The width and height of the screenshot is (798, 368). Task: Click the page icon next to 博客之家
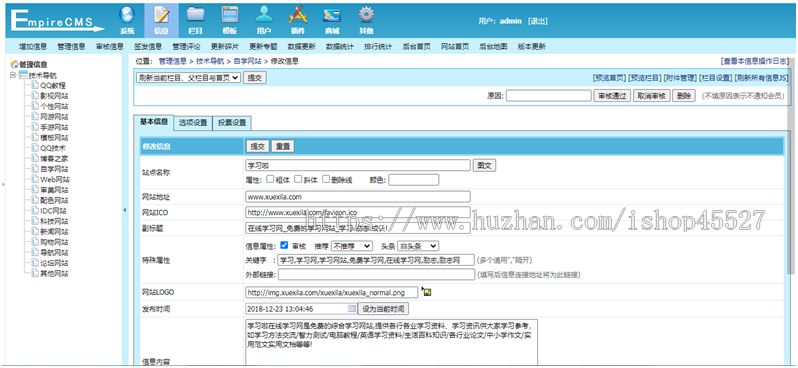[35, 158]
